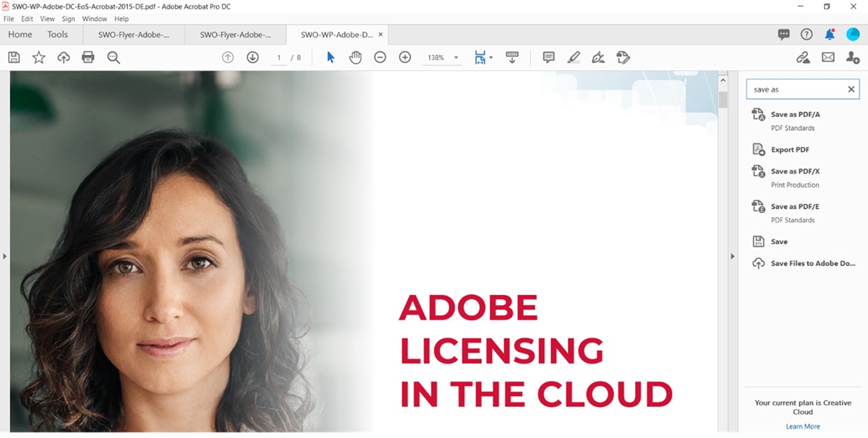Image resolution: width=868 pixels, height=438 pixels.
Task: Clear the save as search field
Action: click(x=850, y=89)
